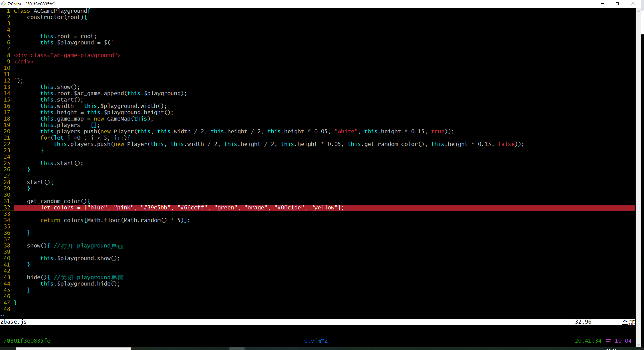Place cursor on "class AcGamePlayground" text
The height and width of the screenshot is (350, 644).
52,11
